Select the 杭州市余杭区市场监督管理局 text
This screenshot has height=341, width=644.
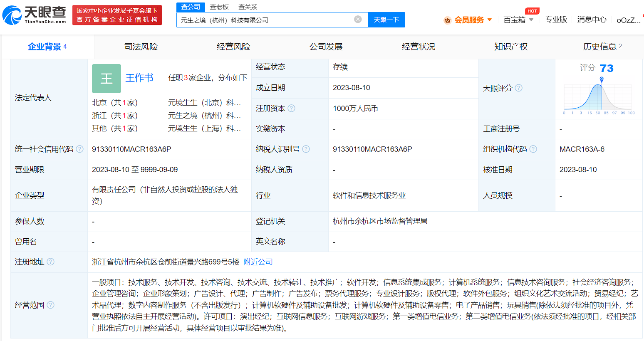click(380, 221)
